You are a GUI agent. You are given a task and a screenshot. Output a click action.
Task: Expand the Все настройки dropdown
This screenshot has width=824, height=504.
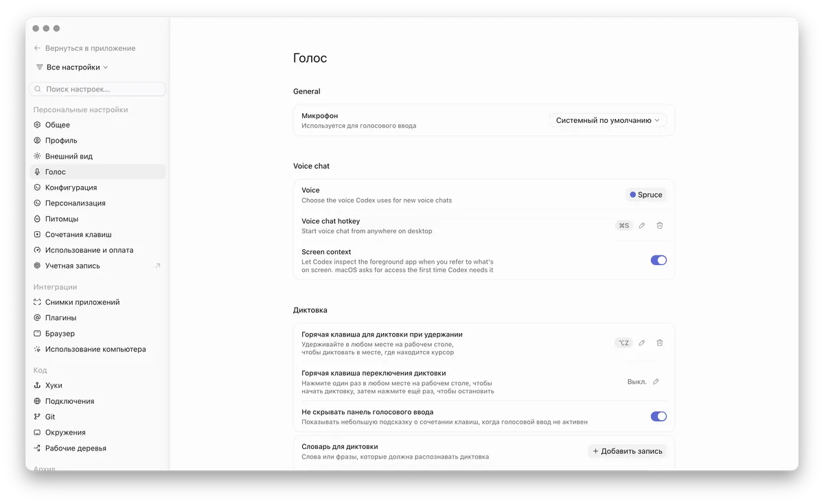(72, 67)
